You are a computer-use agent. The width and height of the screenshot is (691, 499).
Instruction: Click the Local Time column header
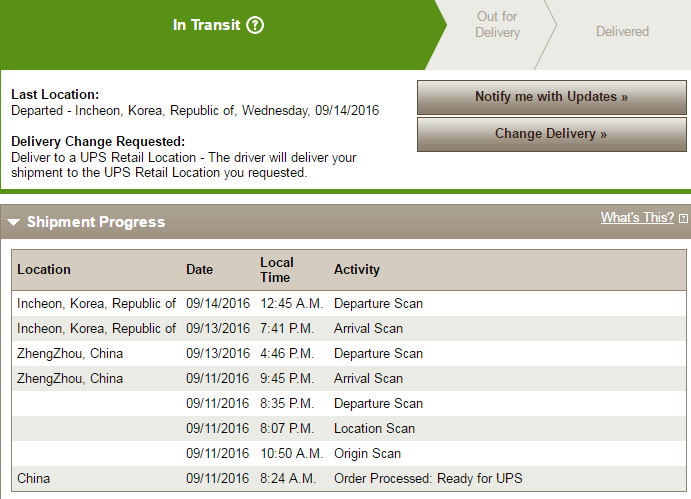pyautogui.click(x=276, y=270)
